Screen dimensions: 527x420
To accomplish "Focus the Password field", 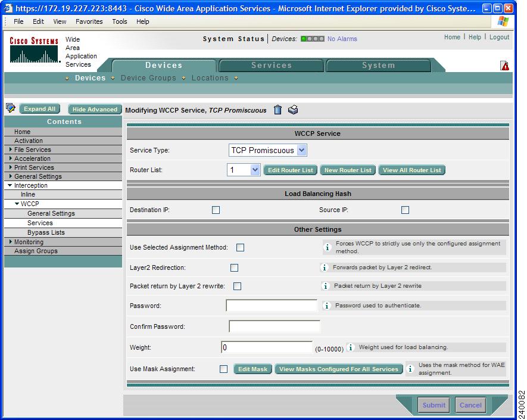I will (272, 306).
